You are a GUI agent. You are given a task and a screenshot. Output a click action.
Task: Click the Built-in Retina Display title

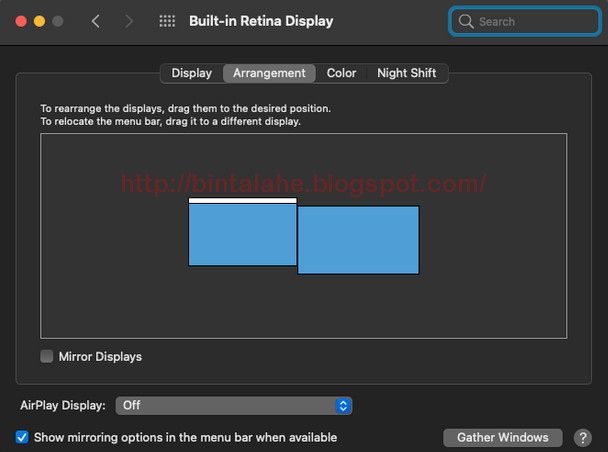(x=261, y=21)
